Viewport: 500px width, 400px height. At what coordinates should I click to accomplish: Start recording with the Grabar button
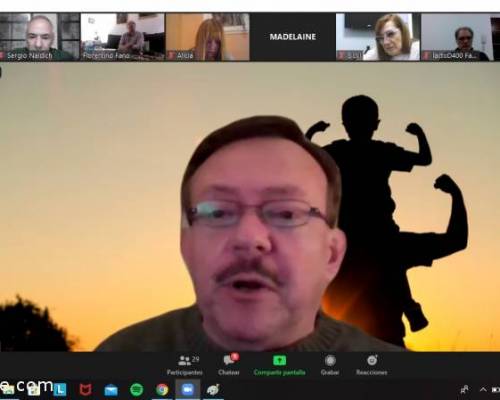[330, 366]
